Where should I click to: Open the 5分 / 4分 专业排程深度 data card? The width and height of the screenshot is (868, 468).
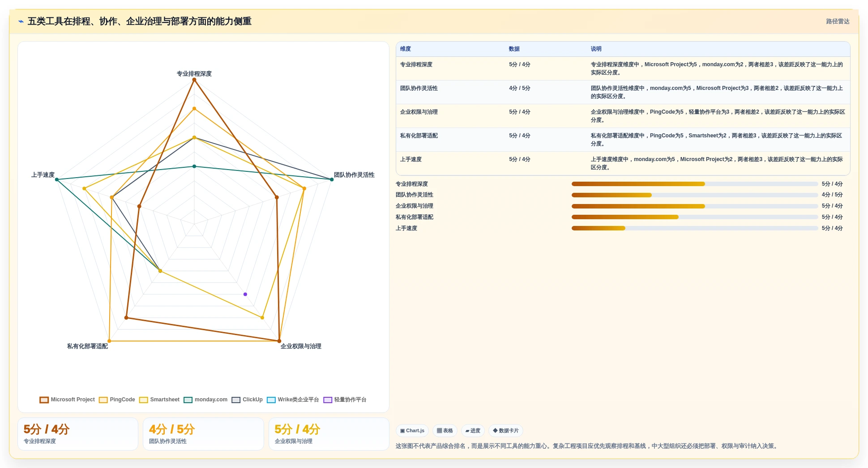pos(78,434)
